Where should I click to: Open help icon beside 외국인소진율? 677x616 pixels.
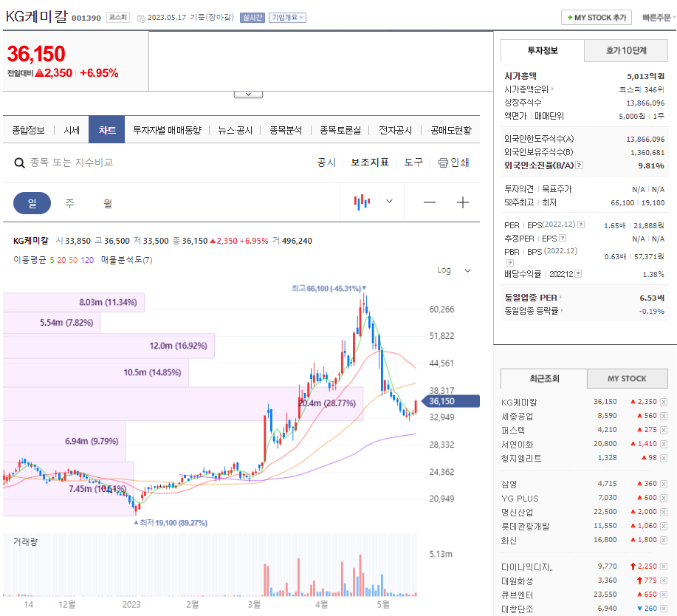580,165
